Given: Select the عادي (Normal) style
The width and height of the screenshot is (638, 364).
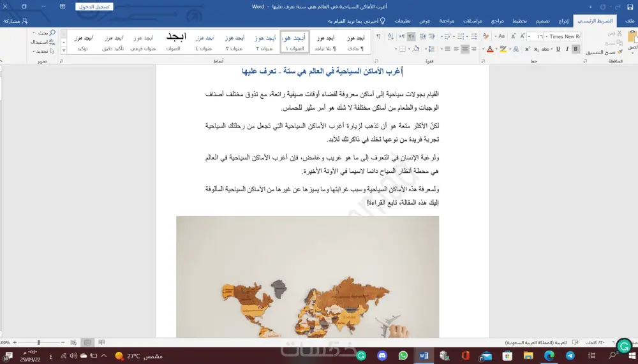Looking at the screenshot, I should 355,42.
